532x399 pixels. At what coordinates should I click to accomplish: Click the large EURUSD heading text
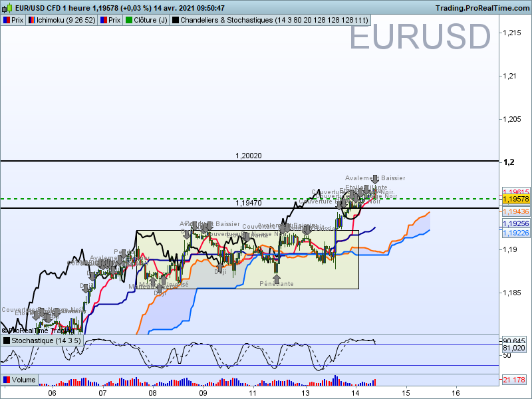pyautogui.click(x=420, y=37)
